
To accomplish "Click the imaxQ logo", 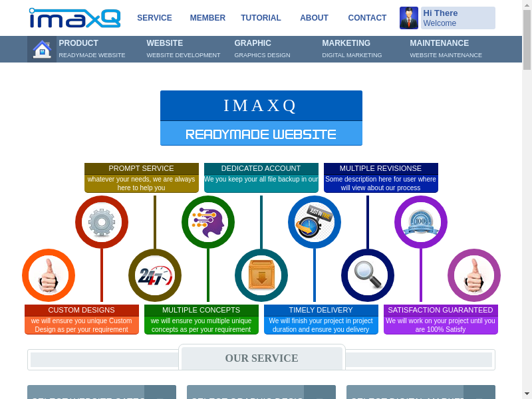I will (75, 18).
